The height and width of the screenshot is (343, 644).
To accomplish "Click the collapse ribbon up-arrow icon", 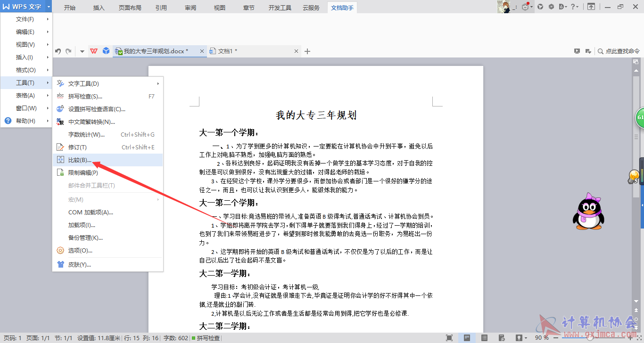I will click(591, 7).
